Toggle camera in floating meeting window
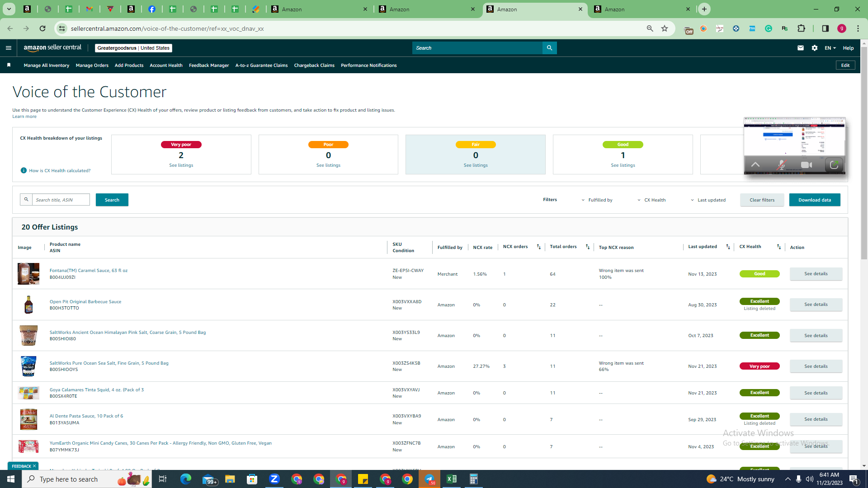This screenshot has height=488, width=868. tap(807, 165)
